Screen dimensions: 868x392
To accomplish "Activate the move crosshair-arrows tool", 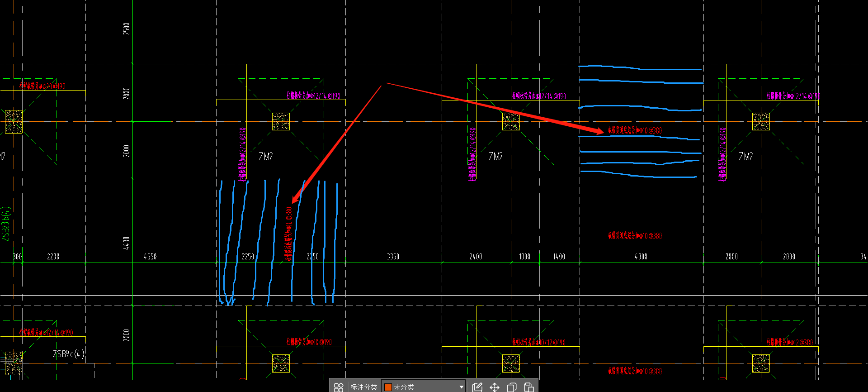I will pyautogui.click(x=495, y=387).
